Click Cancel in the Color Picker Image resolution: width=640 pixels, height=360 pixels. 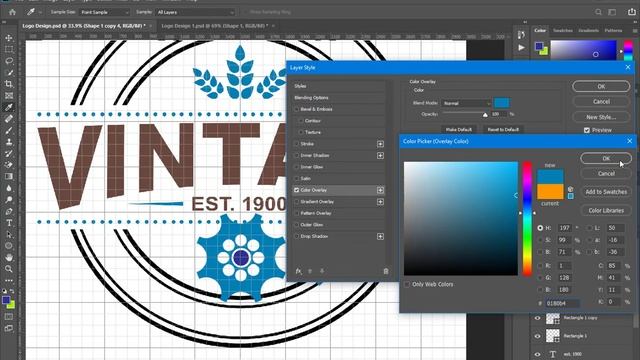point(606,173)
